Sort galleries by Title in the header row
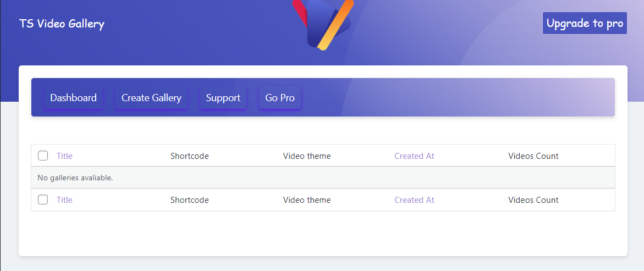This screenshot has height=271, width=644. (64, 156)
